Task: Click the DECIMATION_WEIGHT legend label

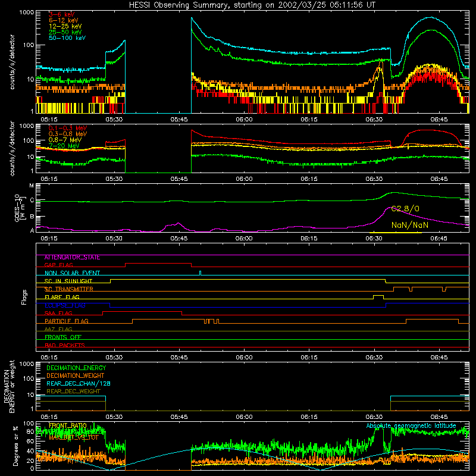Action: tap(76, 375)
